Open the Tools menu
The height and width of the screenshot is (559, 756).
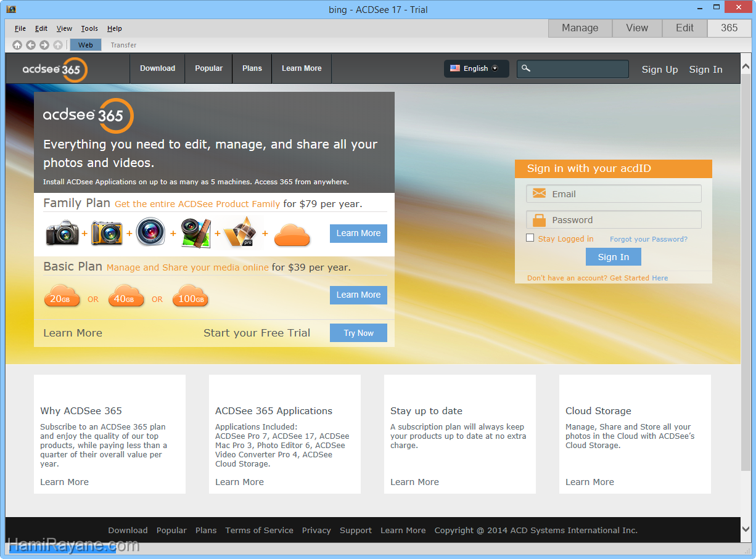[x=89, y=28]
